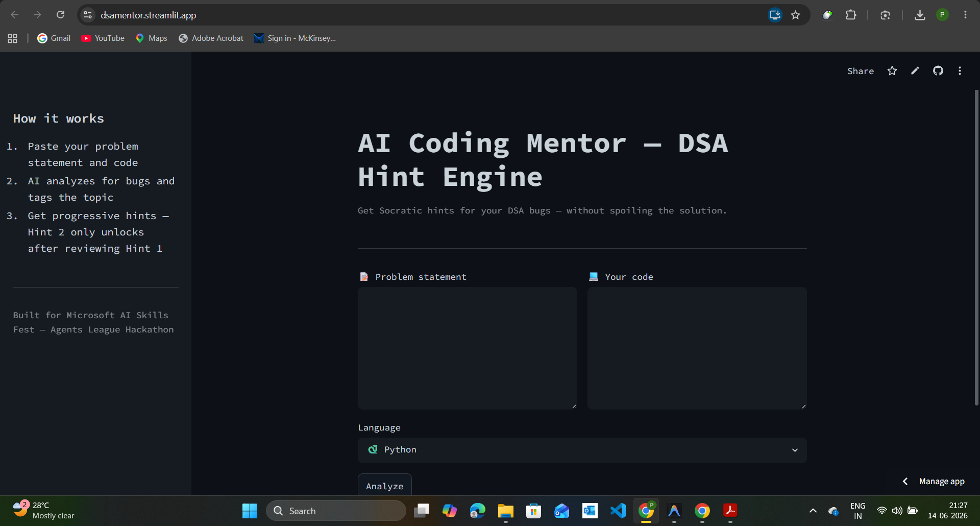The image size is (980, 526).
Task: Click the Analyze button
Action: tap(385, 486)
